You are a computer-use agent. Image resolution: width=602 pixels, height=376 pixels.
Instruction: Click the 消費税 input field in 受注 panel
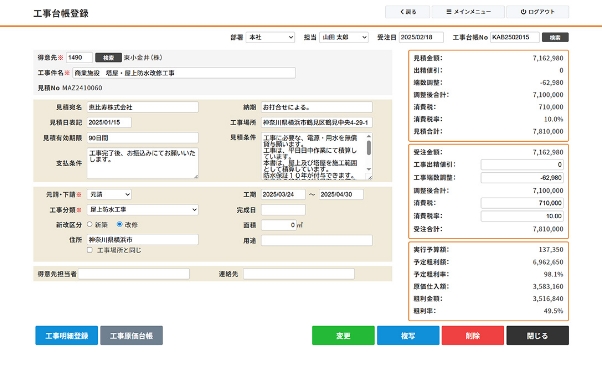[x=522, y=203]
